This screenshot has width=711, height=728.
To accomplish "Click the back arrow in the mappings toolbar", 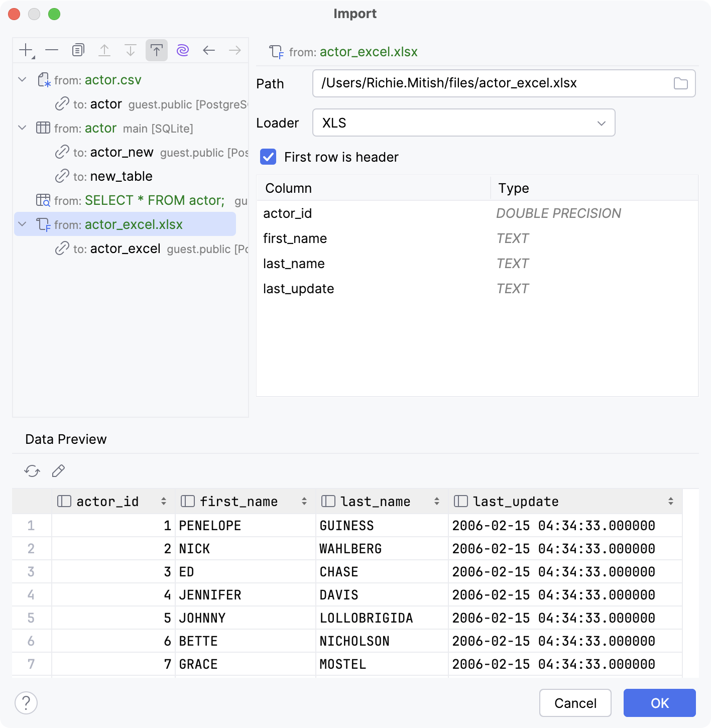I will [209, 50].
